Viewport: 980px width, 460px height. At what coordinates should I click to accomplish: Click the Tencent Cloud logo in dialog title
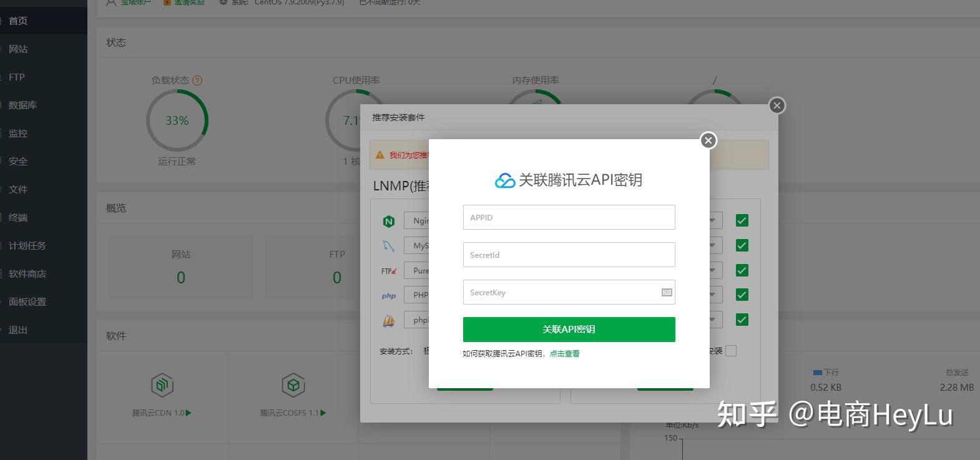505,180
